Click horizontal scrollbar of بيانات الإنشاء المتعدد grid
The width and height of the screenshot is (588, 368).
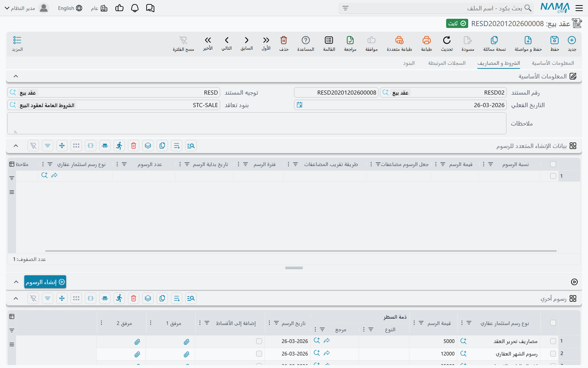click(301, 251)
